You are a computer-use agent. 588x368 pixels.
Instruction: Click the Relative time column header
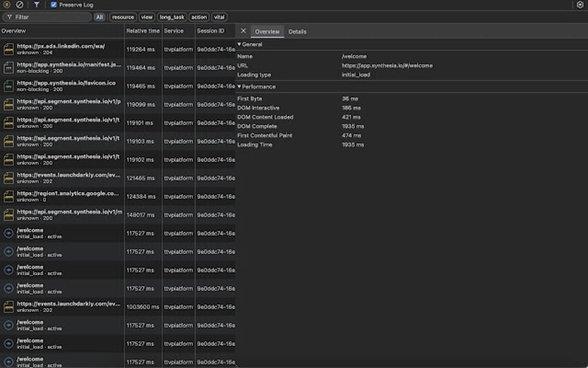click(x=142, y=31)
